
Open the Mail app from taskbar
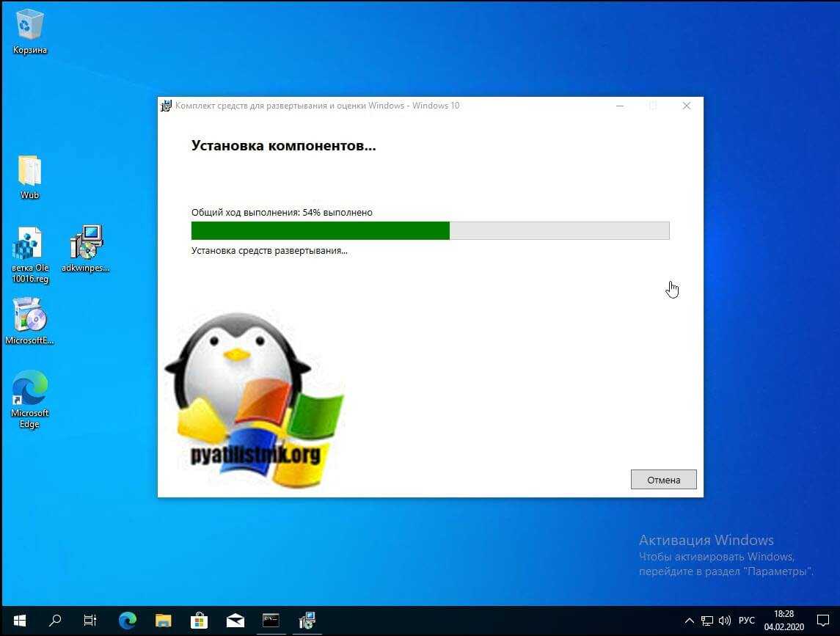coord(235,621)
